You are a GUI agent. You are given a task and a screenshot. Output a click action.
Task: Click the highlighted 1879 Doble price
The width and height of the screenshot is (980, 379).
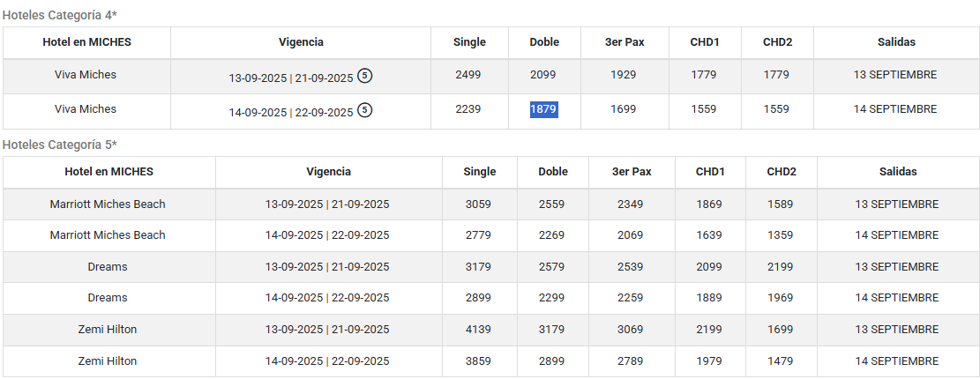[x=543, y=109]
